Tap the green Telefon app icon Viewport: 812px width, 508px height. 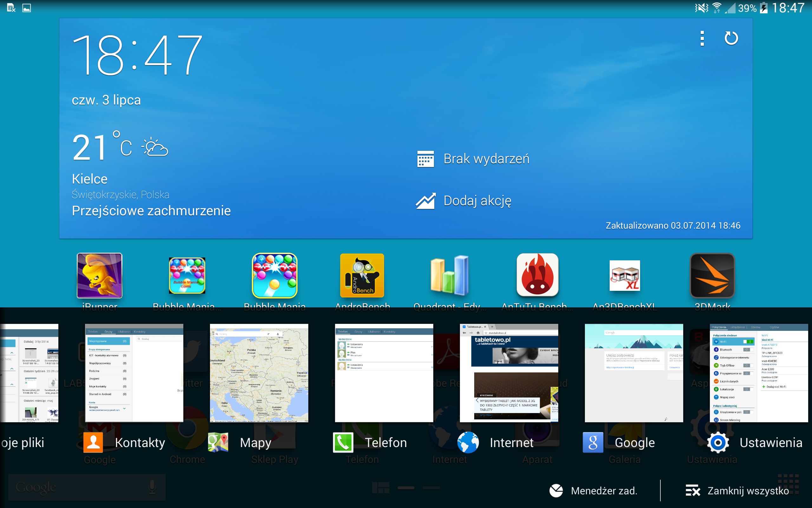[343, 443]
